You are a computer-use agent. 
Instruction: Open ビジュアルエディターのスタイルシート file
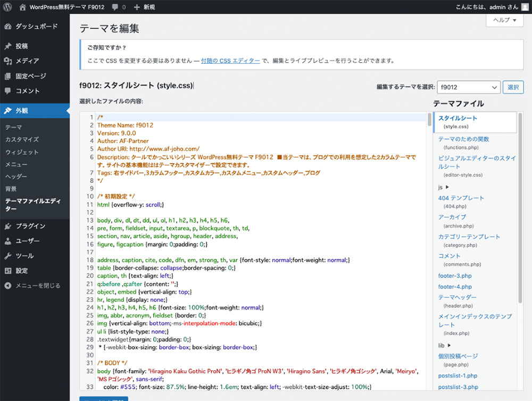pyautogui.click(x=477, y=166)
